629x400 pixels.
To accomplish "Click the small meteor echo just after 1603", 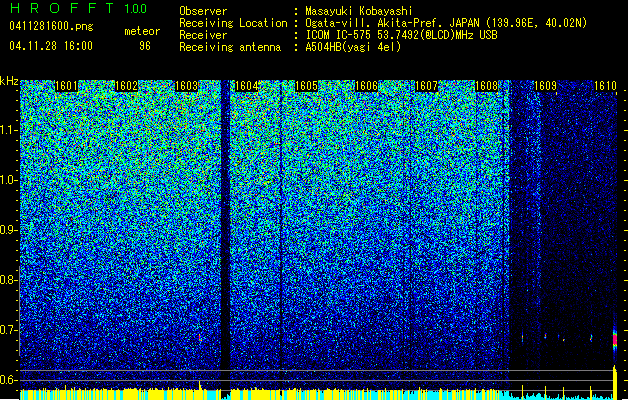I will 199,337.
